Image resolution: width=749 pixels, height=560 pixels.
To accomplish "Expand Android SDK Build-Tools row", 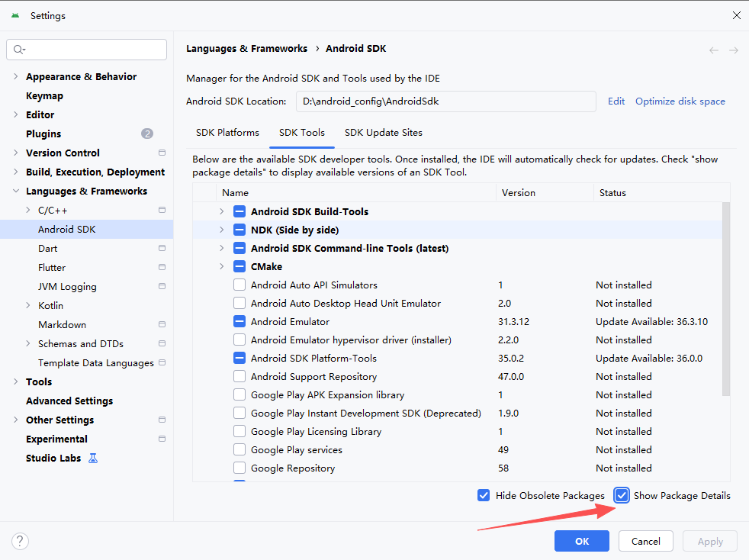I will click(x=221, y=211).
